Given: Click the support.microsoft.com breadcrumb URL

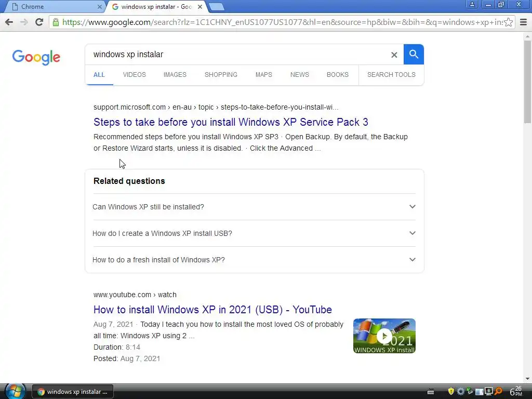Looking at the screenshot, I should (216, 107).
